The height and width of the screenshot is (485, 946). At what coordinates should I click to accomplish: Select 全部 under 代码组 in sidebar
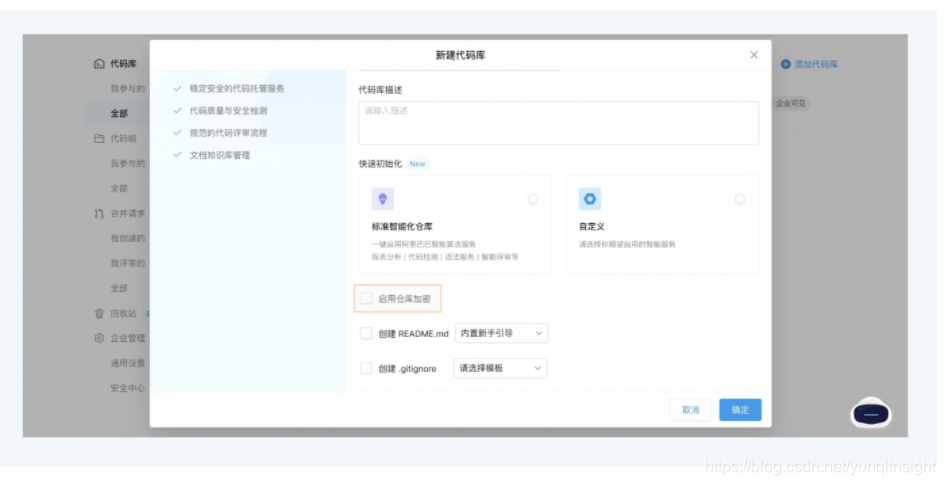(x=119, y=188)
